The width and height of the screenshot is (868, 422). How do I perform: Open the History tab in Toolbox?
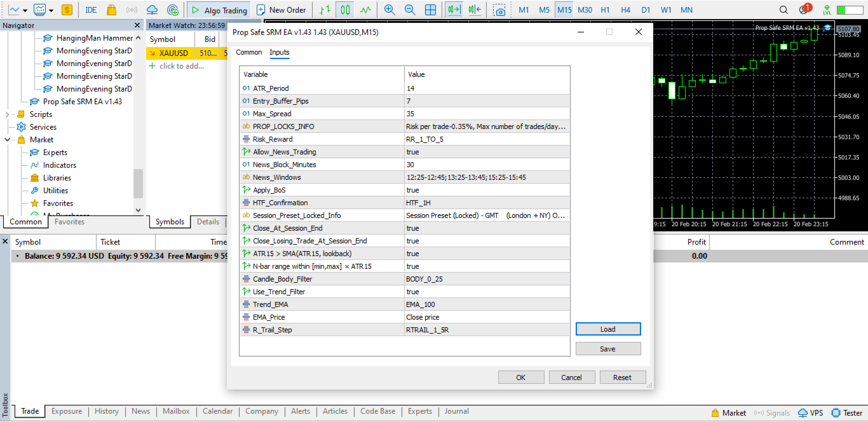pyautogui.click(x=107, y=411)
